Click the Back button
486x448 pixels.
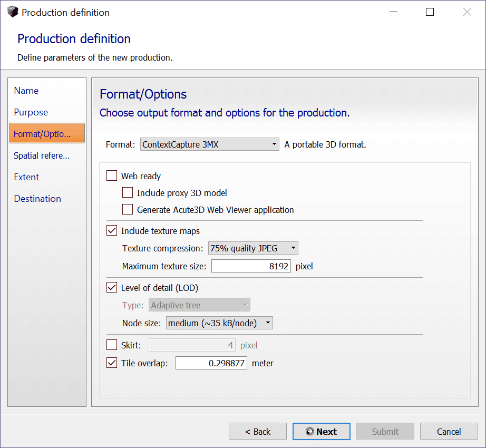click(258, 431)
